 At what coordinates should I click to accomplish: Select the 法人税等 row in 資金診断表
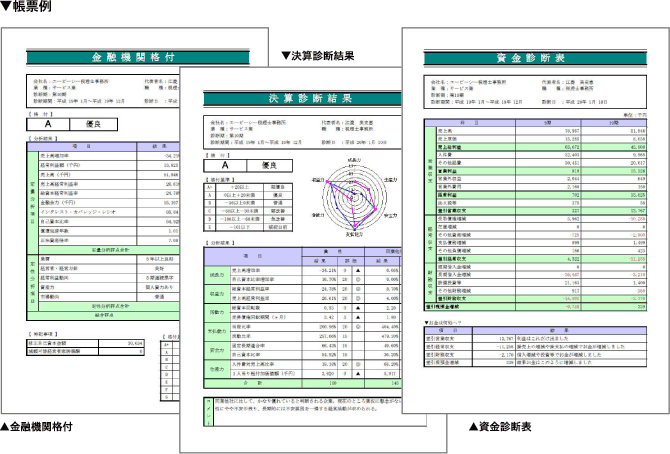tap(541, 203)
